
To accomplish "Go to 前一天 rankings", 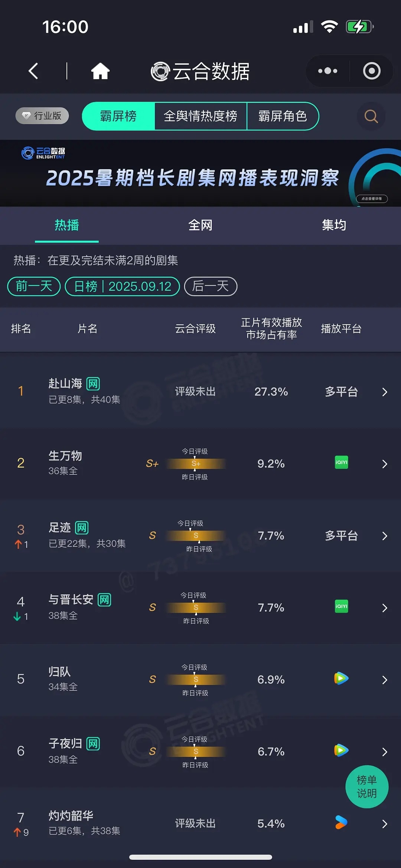I will [34, 286].
